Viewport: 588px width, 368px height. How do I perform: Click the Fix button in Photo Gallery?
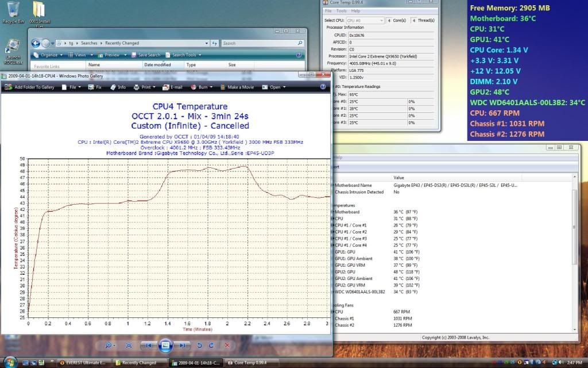(95, 87)
